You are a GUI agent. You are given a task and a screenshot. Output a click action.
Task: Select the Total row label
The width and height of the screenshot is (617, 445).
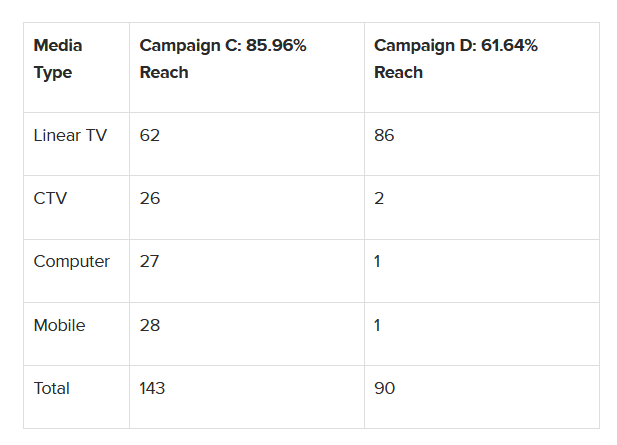52,388
